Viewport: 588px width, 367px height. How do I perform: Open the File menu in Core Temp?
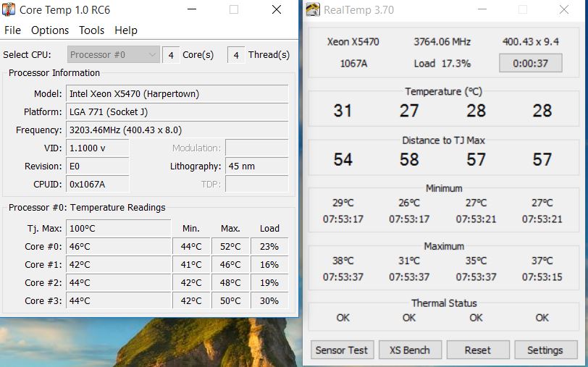12,30
